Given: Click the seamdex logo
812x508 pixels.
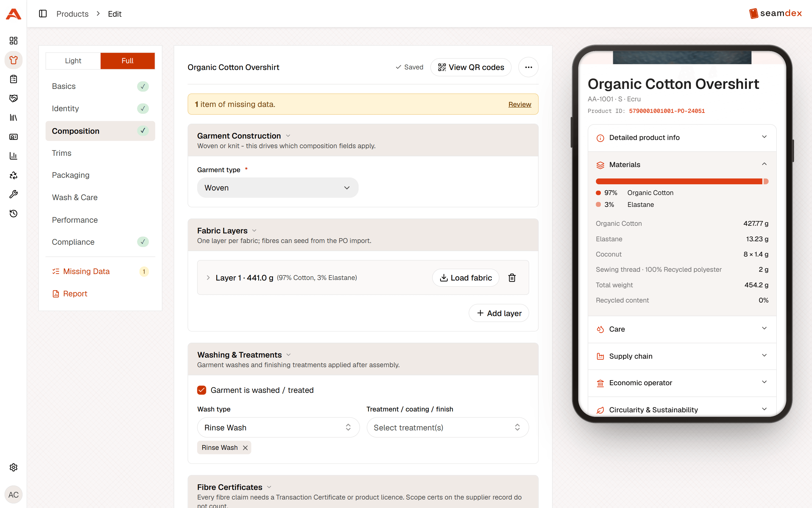Looking at the screenshot, I should [775, 14].
